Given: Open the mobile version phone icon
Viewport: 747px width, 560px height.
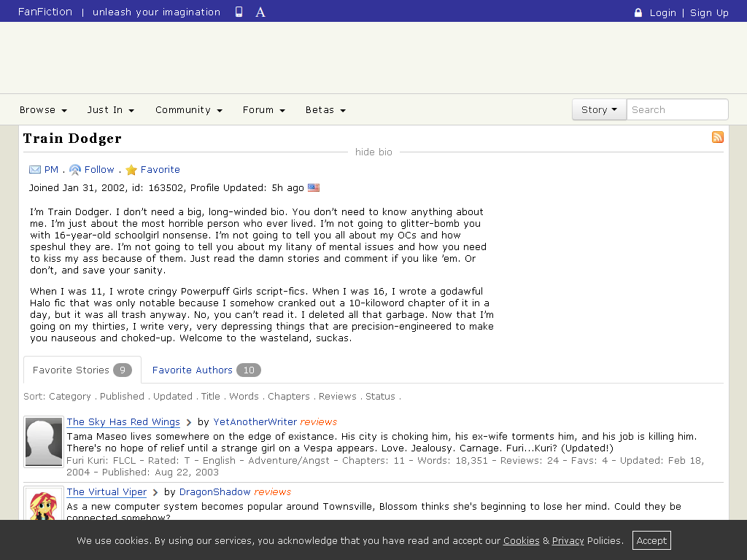Looking at the screenshot, I should tap(239, 12).
